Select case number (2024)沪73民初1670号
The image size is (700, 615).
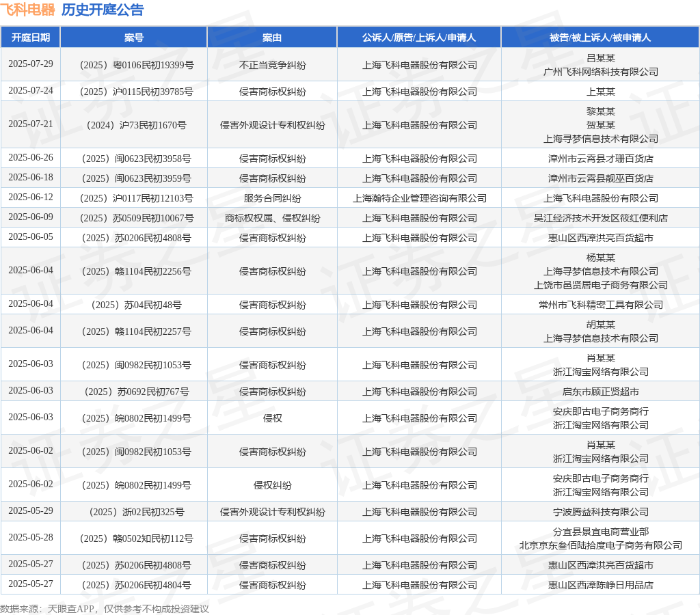coord(134,125)
